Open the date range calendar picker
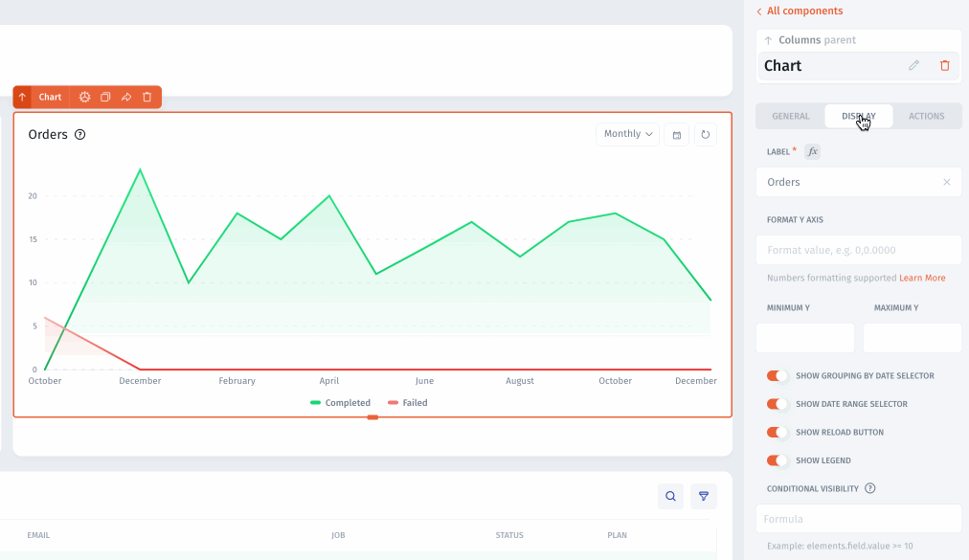The width and height of the screenshot is (969, 560). (676, 135)
